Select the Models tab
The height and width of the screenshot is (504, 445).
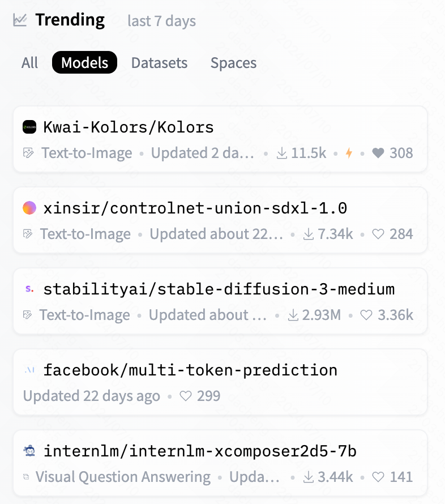(84, 63)
